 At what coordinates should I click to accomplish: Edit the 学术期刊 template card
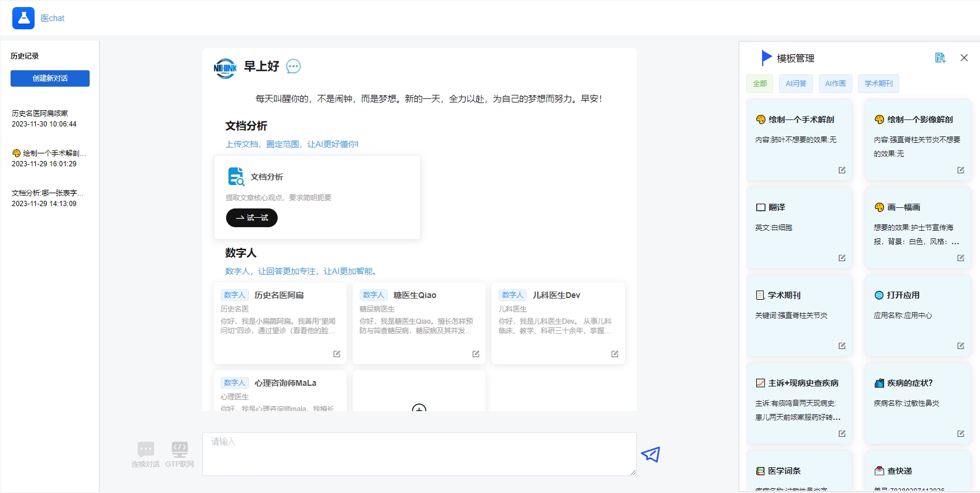(x=842, y=345)
